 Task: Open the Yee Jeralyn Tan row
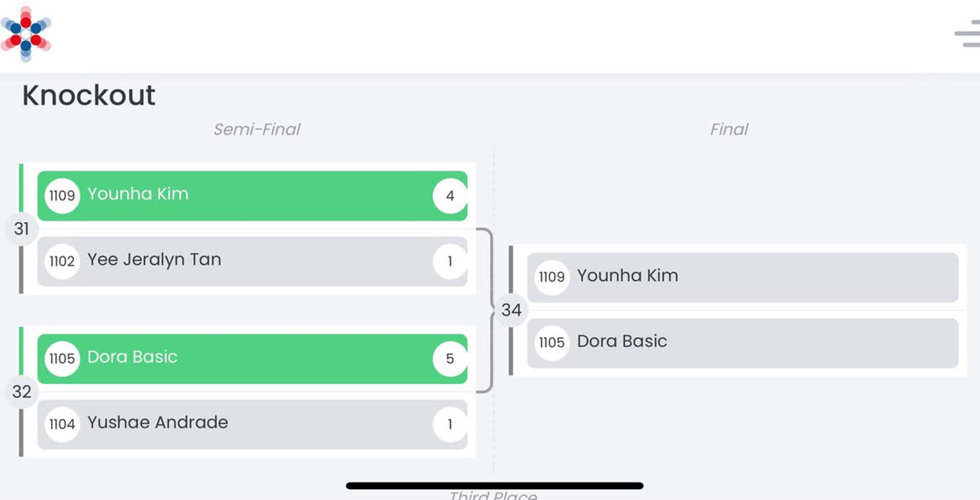coord(258,261)
